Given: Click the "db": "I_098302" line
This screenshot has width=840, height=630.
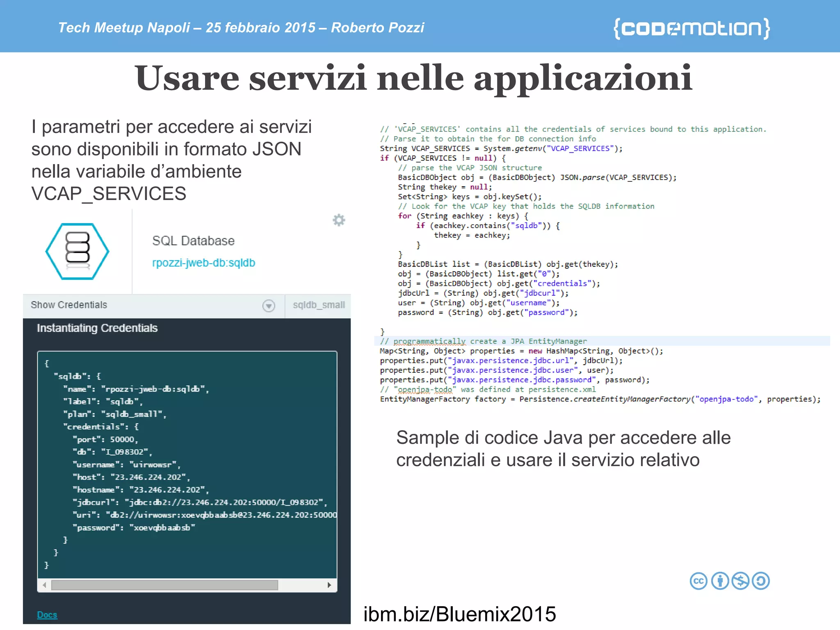Looking at the screenshot, I should [112, 452].
